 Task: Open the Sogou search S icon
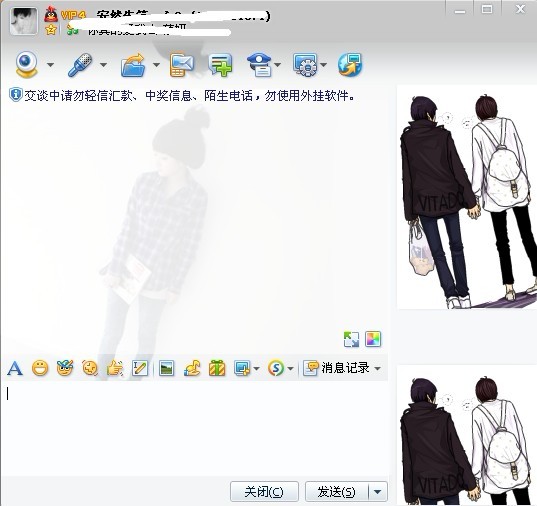click(276, 369)
